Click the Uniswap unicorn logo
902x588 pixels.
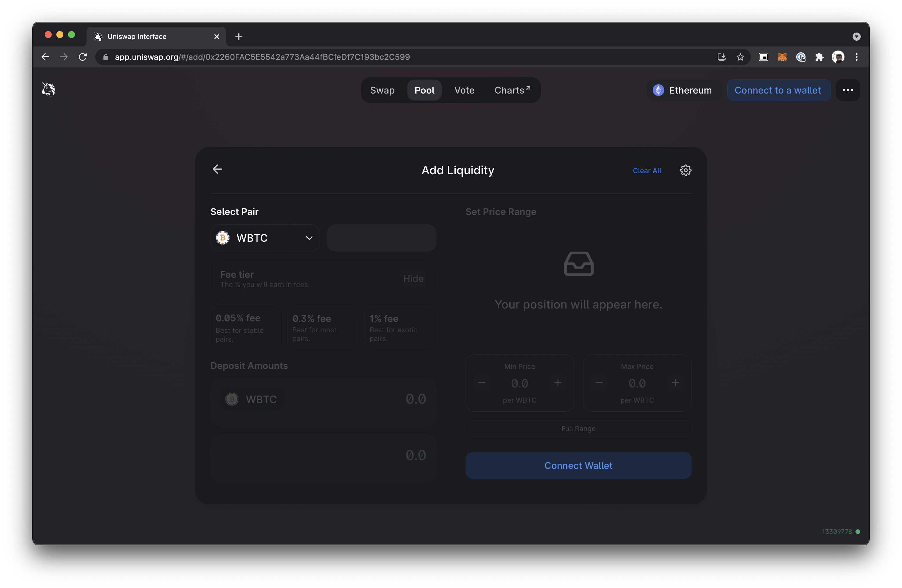point(49,89)
